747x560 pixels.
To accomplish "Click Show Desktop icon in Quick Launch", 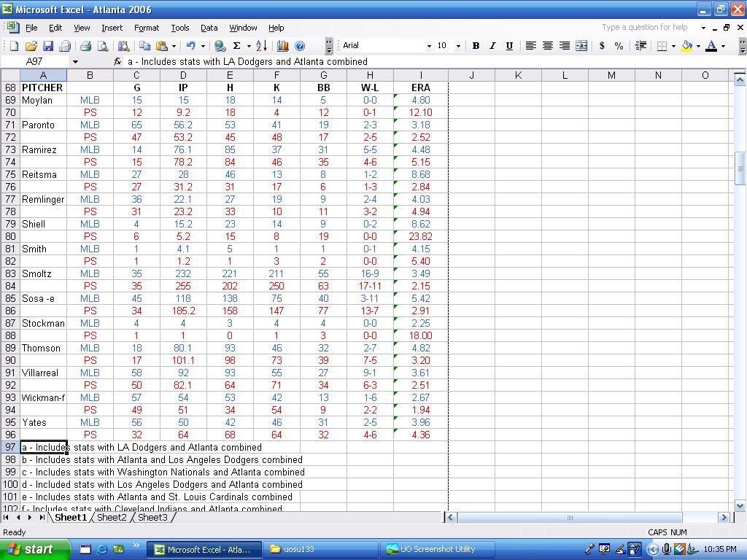I will [x=85, y=549].
